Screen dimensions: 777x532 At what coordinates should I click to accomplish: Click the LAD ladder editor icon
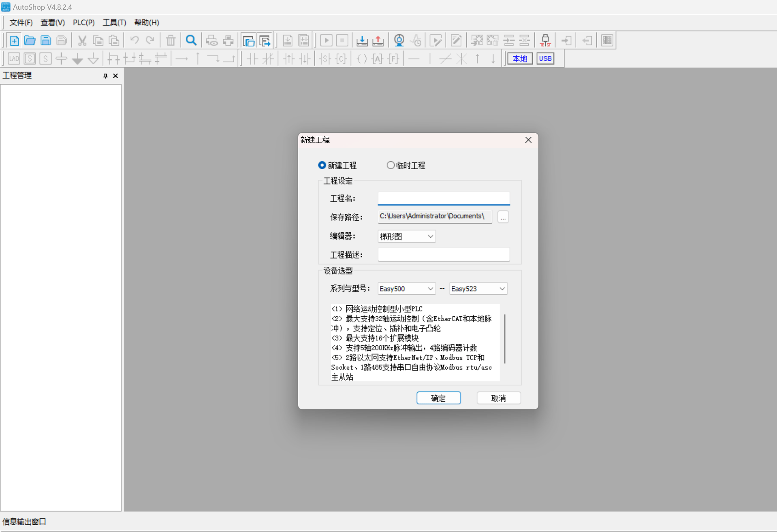pos(14,59)
